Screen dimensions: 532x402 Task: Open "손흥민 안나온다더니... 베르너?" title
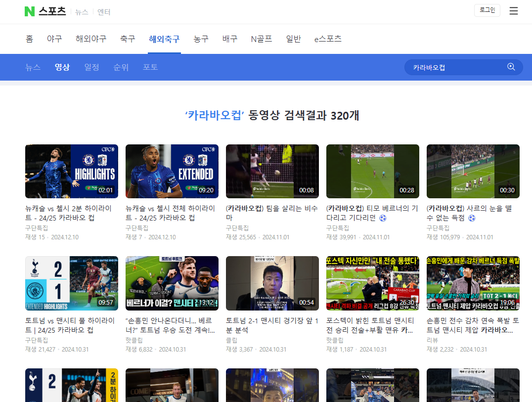click(170, 325)
